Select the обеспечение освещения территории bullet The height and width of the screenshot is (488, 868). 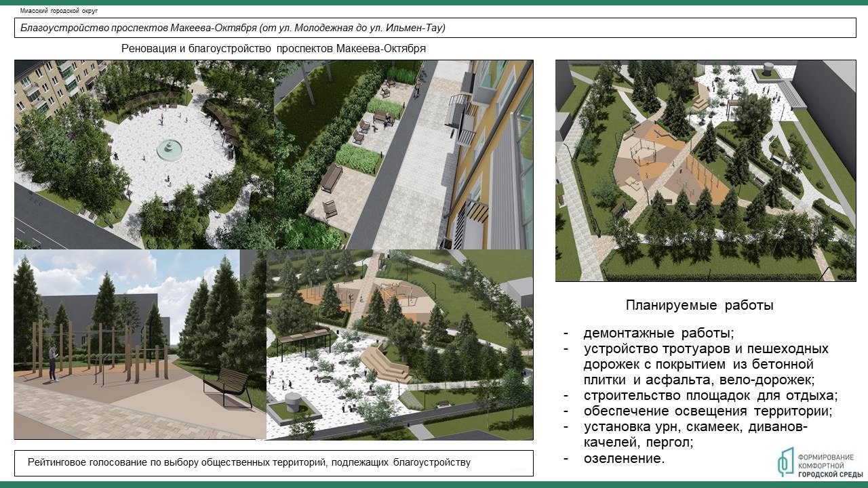tap(707, 411)
